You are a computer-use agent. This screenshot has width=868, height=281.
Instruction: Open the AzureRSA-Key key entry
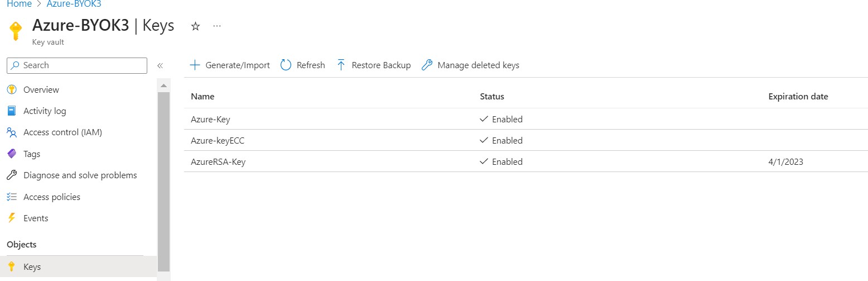pos(218,162)
